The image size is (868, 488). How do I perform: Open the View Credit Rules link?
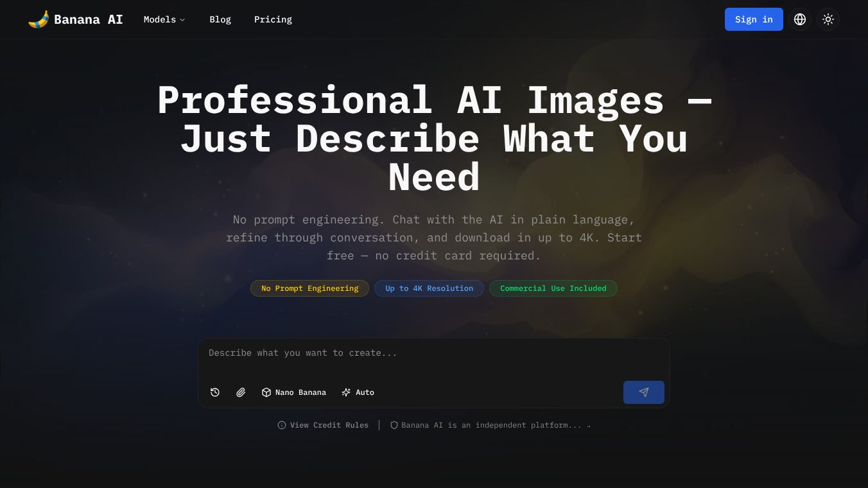(x=329, y=425)
